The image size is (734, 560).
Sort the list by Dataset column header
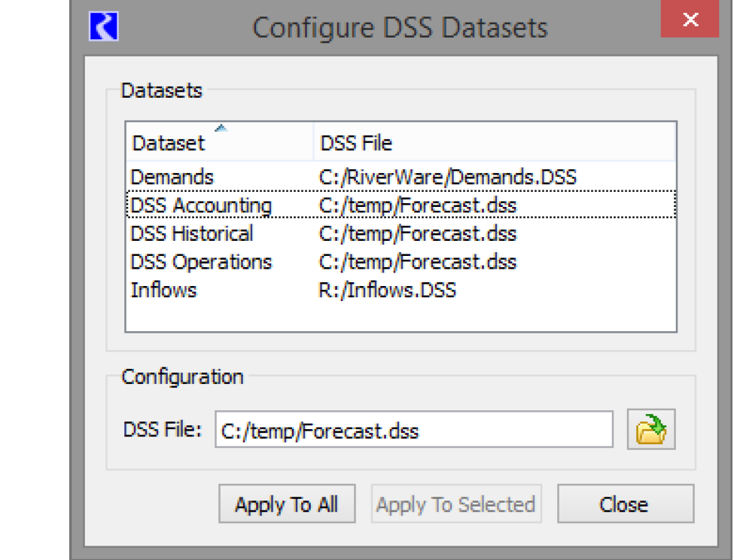169,143
